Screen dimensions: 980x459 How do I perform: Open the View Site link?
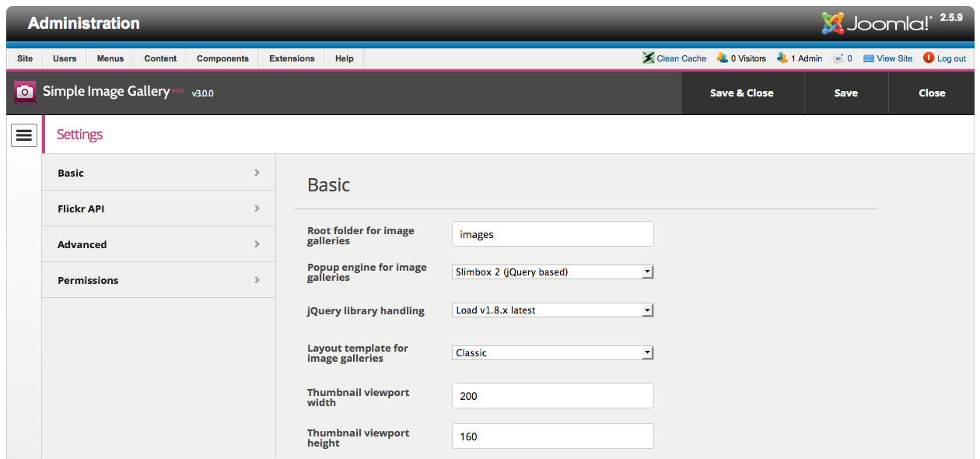coord(894,58)
